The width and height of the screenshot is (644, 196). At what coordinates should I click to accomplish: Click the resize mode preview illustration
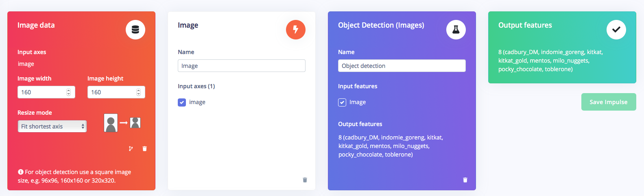point(122,123)
